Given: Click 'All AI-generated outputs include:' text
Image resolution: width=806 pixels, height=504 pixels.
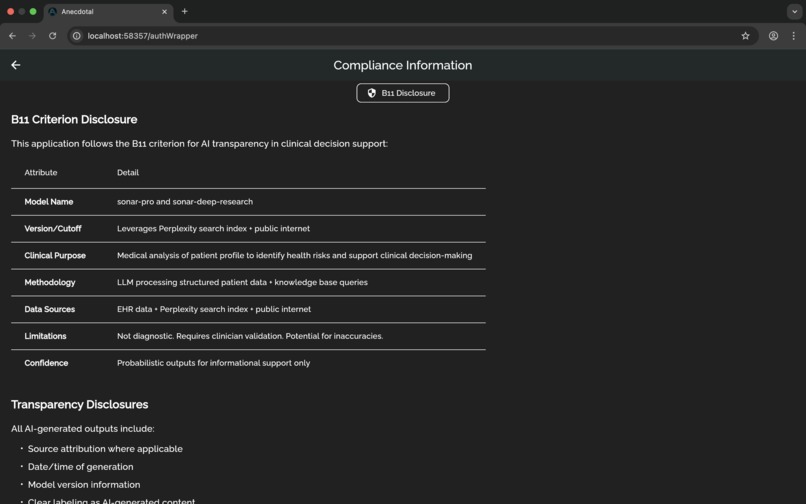Looking at the screenshot, I should coord(83,429).
